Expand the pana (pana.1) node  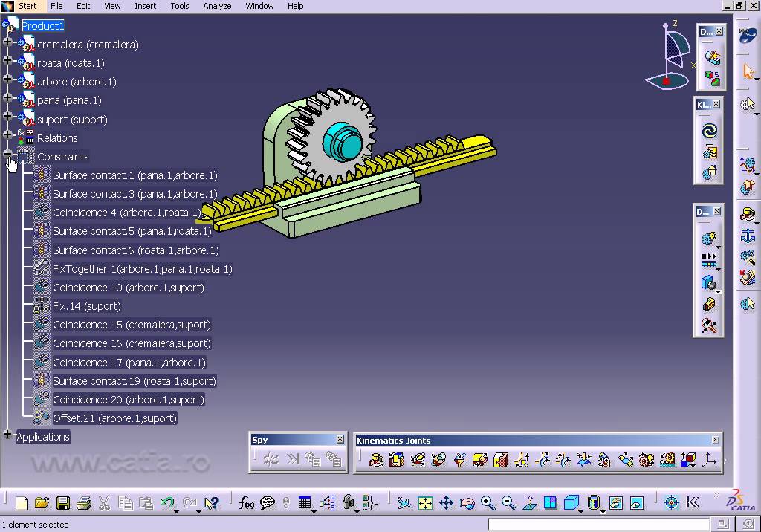pos(7,97)
